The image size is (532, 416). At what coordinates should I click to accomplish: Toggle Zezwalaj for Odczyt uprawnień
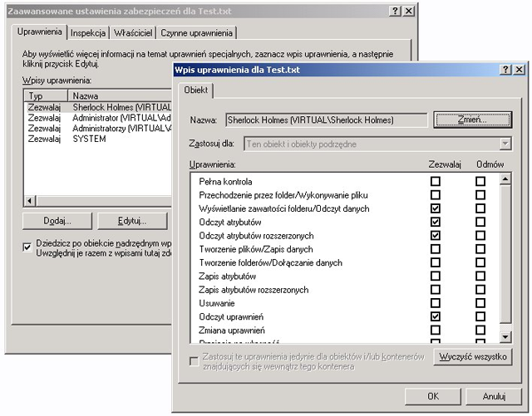(x=435, y=316)
